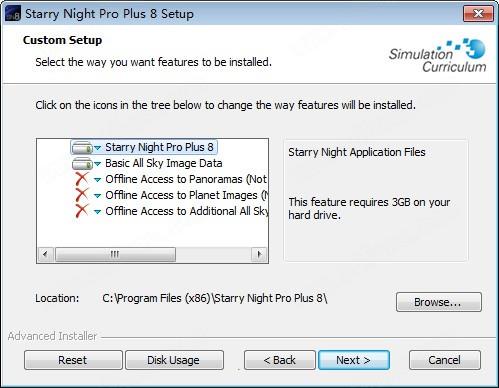Viewport: 499px width, 388px height.
Task: Open the install dropdown arrow for Starry Night Pro Plus 8
Action: [x=97, y=148]
